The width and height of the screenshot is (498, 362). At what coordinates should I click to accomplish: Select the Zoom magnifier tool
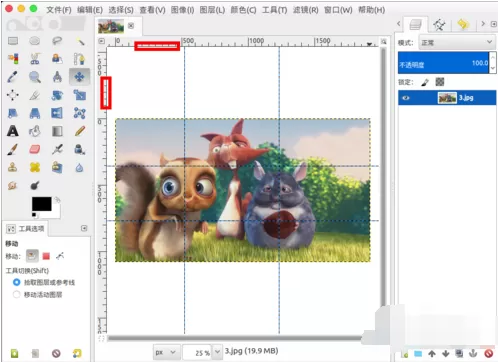[x=35, y=77]
